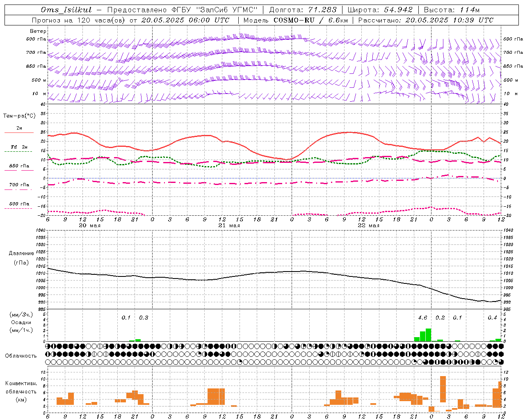Click the '0.2' precipitation value
This screenshot has width=525, height=420.
pyautogui.click(x=440, y=317)
